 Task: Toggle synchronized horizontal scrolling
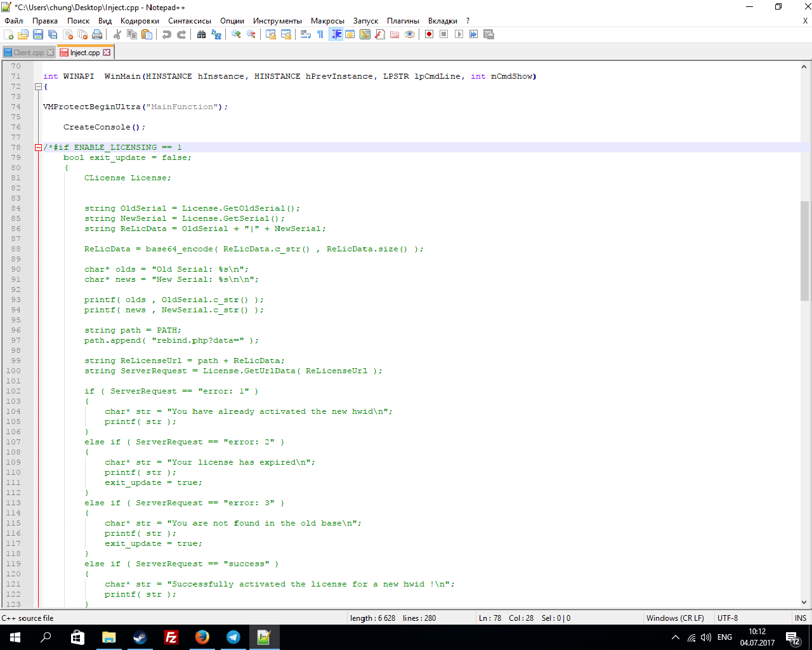click(x=286, y=34)
